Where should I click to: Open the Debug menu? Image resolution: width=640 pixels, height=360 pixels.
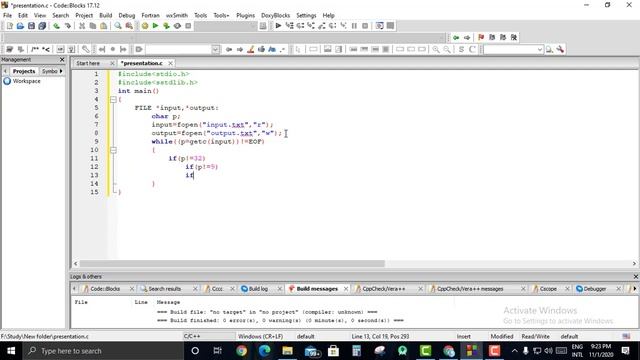[x=127, y=15]
